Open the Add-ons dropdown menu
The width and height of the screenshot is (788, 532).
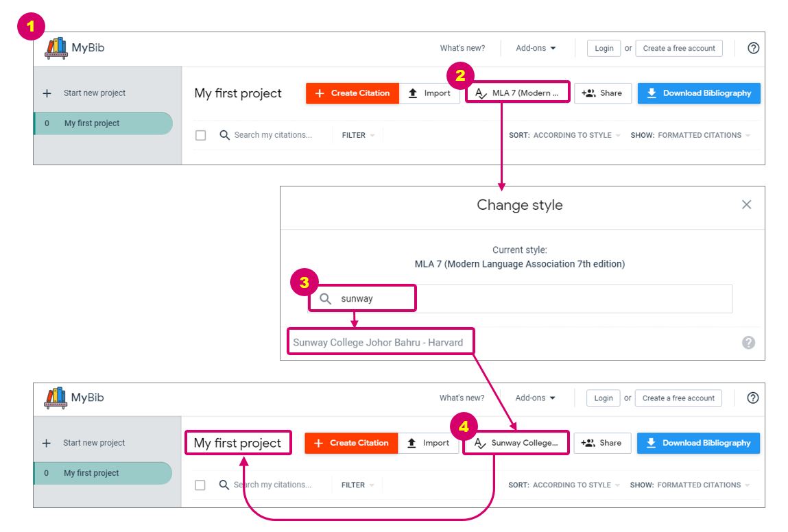point(536,47)
